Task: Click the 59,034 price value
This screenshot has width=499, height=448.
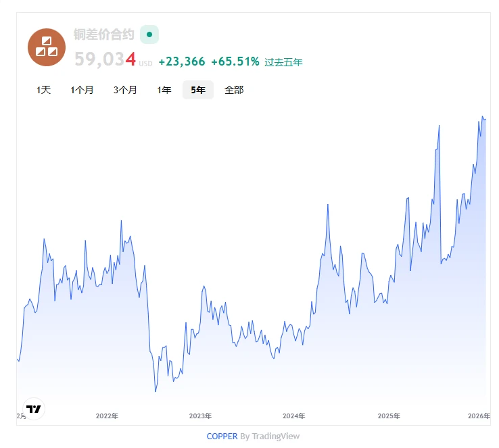Action: coord(105,59)
